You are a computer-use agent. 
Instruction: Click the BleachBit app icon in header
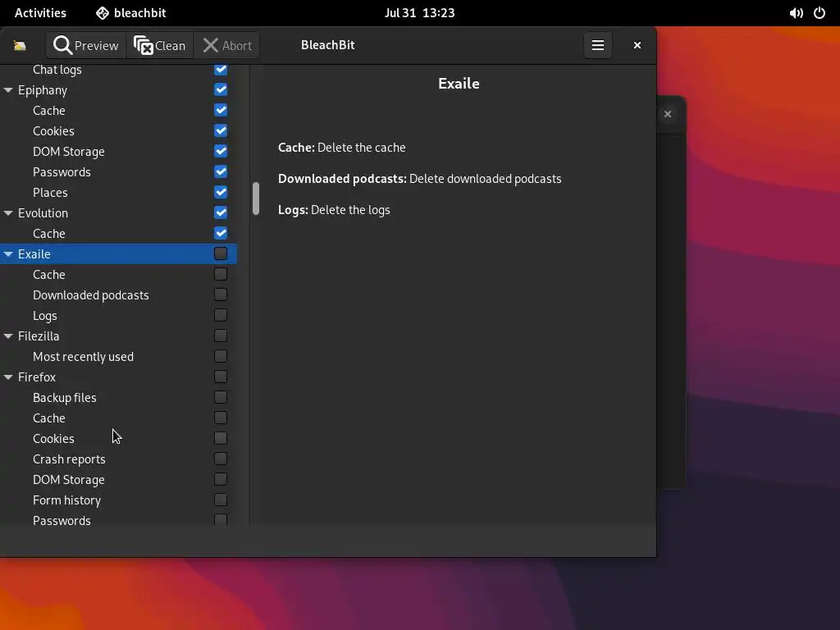click(20, 46)
